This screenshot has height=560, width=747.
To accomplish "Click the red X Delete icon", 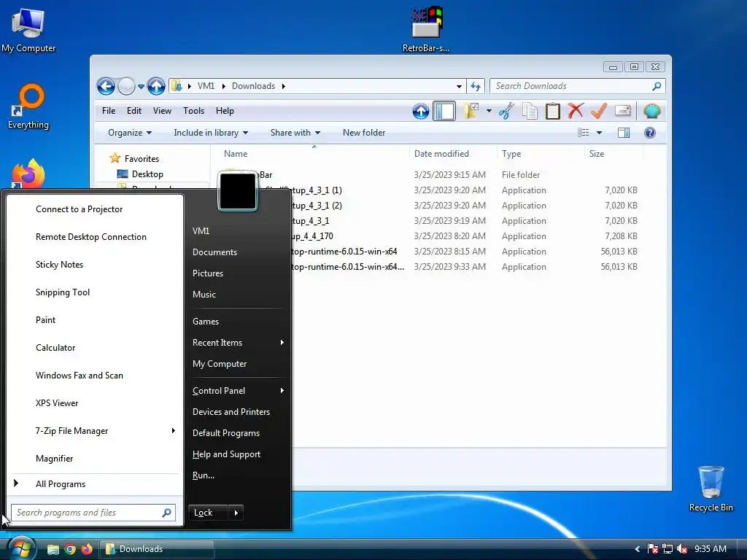I will click(x=576, y=111).
